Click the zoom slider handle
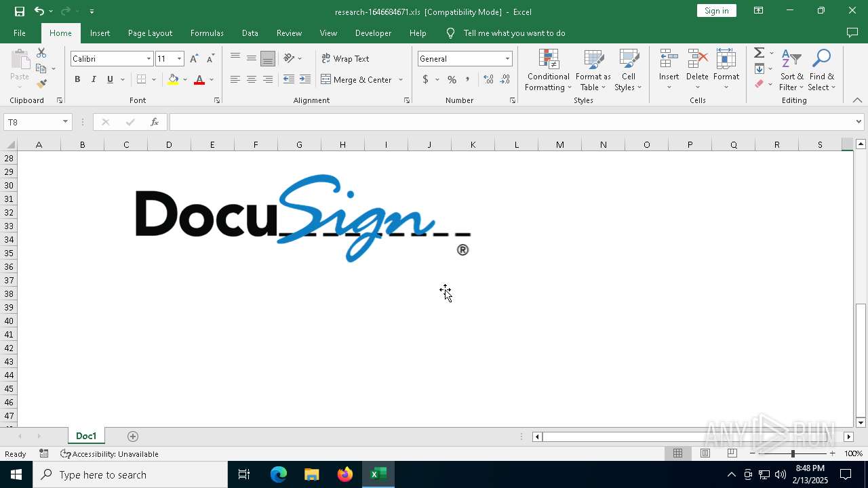The image size is (868, 488). coord(793,453)
